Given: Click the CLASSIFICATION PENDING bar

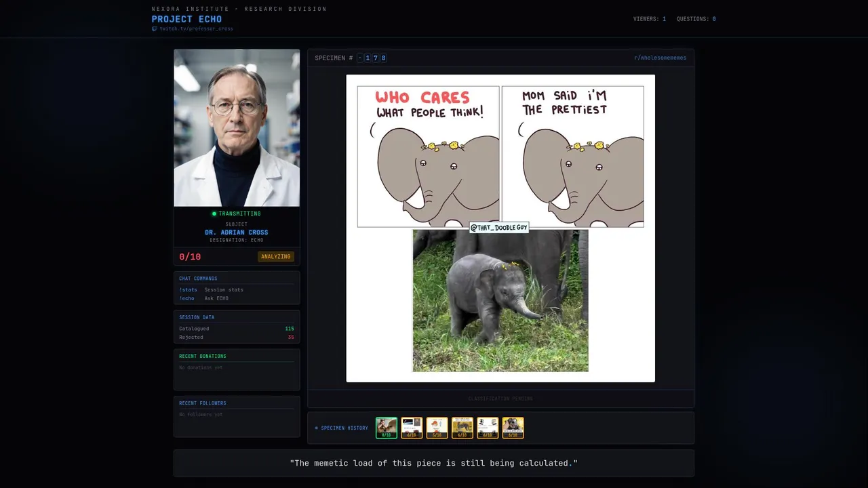Looking at the screenshot, I should [500, 399].
